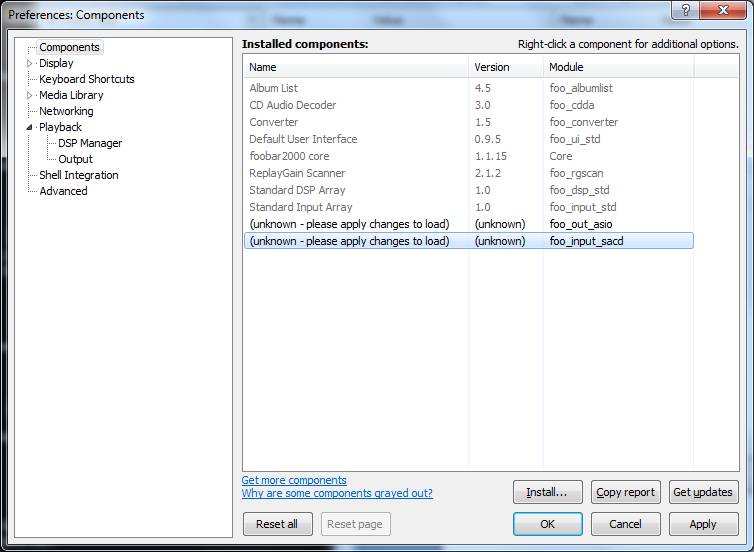Open the Keyboard Shortcuts page

tap(87, 79)
